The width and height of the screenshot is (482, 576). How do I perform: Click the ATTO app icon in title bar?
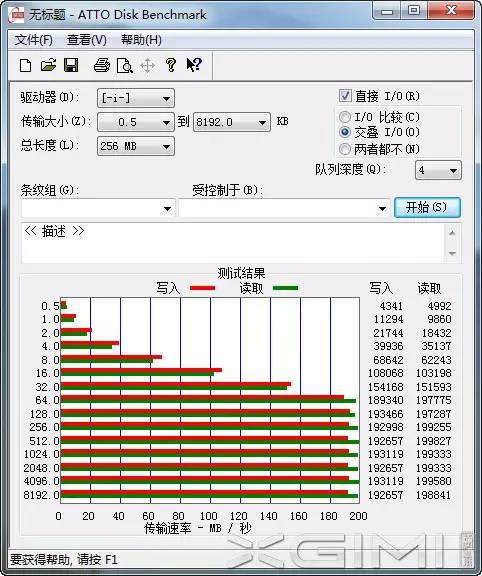(x=17, y=15)
